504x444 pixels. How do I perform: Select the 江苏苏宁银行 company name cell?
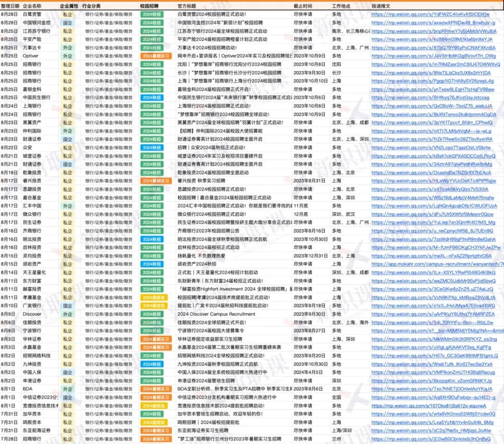pyautogui.click(x=37, y=31)
